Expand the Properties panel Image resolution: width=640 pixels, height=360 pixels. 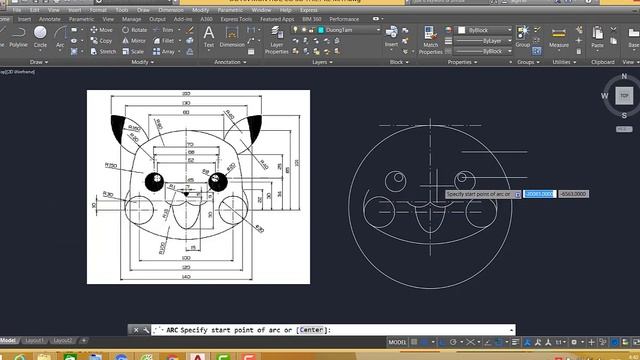pyautogui.click(x=462, y=62)
